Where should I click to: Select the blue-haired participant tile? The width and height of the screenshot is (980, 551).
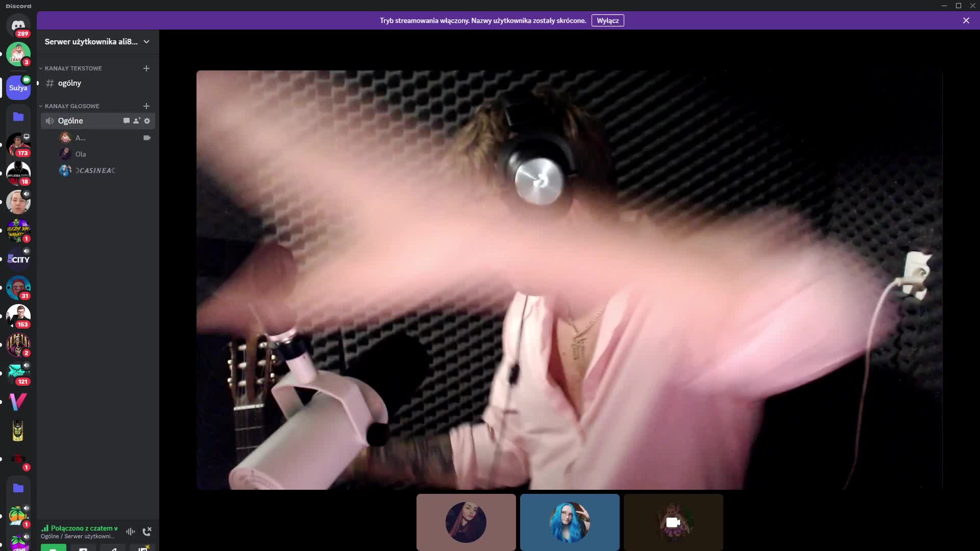(570, 522)
